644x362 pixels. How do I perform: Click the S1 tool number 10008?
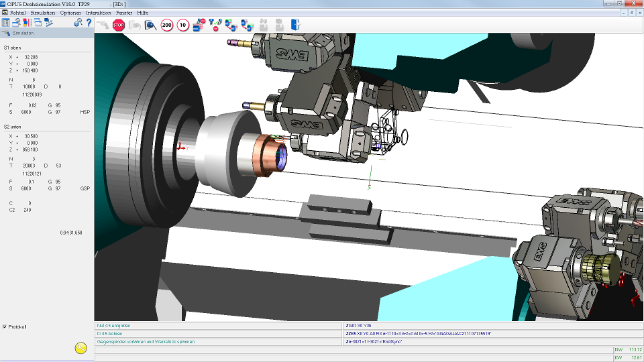[29, 86]
